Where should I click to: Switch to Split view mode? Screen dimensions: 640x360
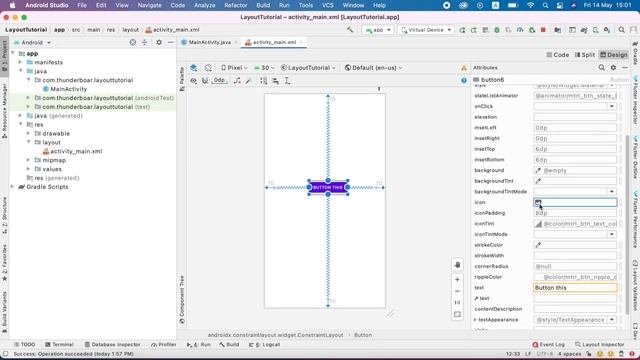click(x=584, y=55)
